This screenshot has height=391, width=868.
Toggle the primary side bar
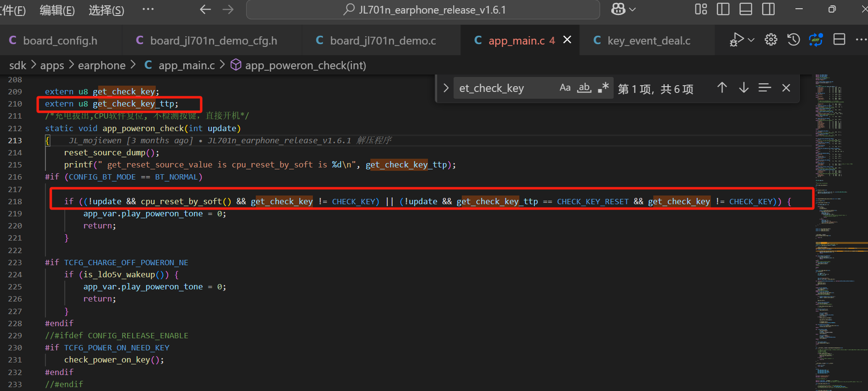coord(723,9)
